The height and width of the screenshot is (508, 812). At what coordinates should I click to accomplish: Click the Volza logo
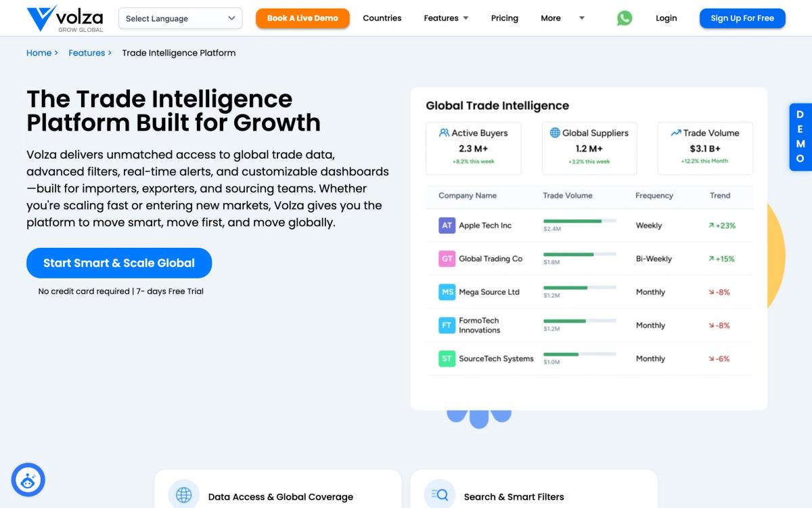click(x=65, y=18)
